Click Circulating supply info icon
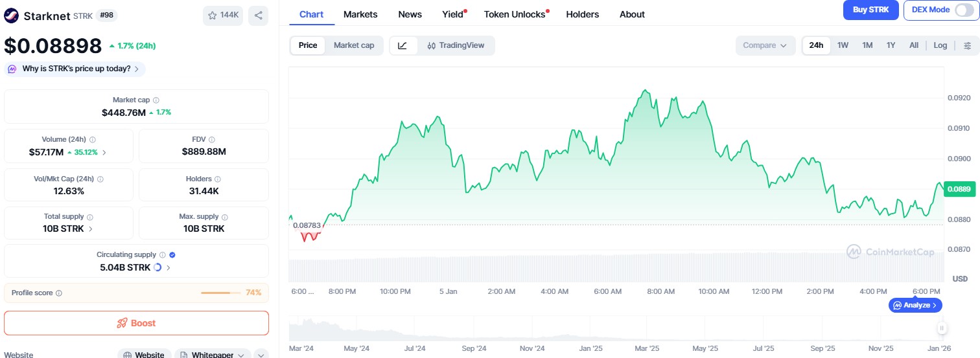The height and width of the screenshot is (358, 980). tap(163, 255)
